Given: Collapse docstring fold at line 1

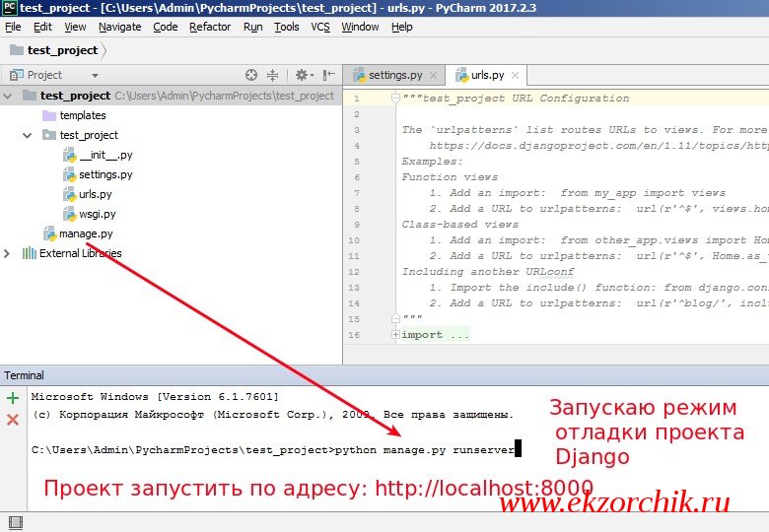Looking at the screenshot, I should 395,99.
